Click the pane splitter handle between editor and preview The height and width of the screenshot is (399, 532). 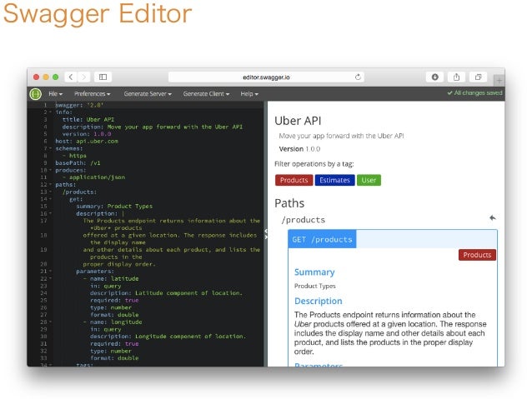pos(266,233)
